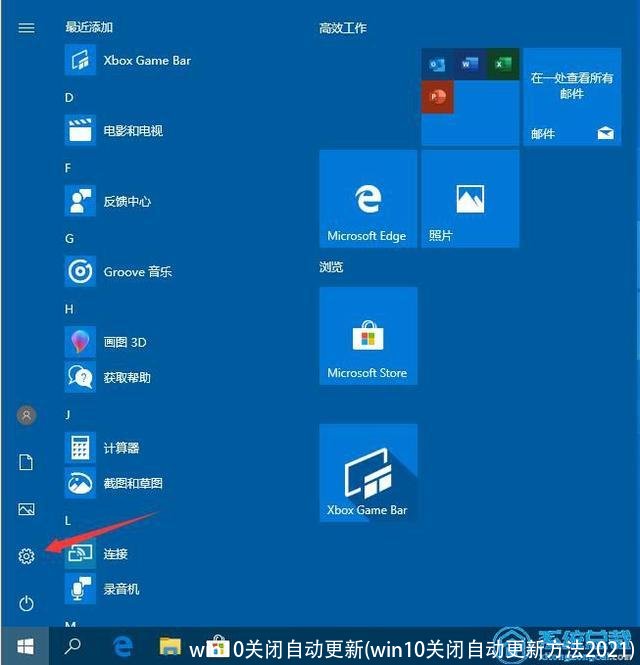Open Snip & Sketch (截图和草图)
640x665 pixels.
114,483
